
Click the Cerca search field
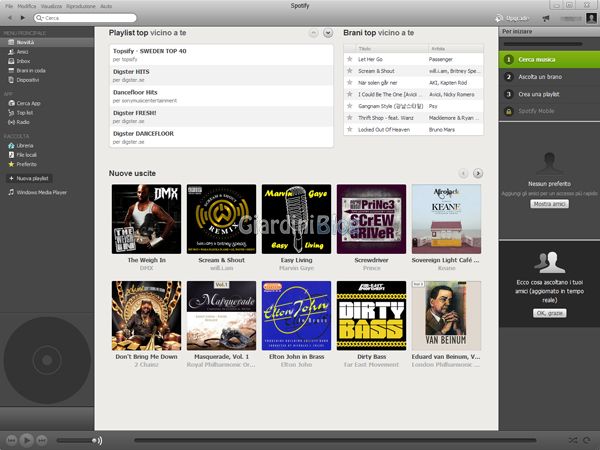(85, 18)
